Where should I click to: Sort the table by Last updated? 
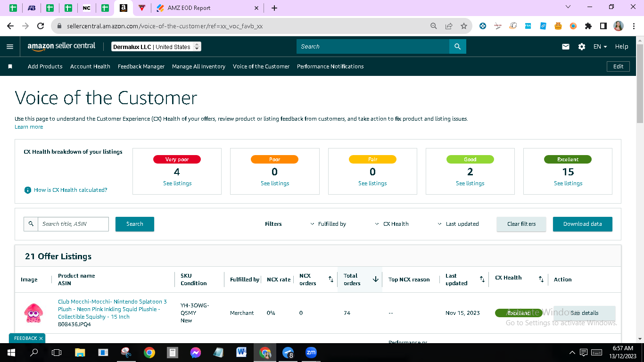pyautogui.click(x=482, y=280)
